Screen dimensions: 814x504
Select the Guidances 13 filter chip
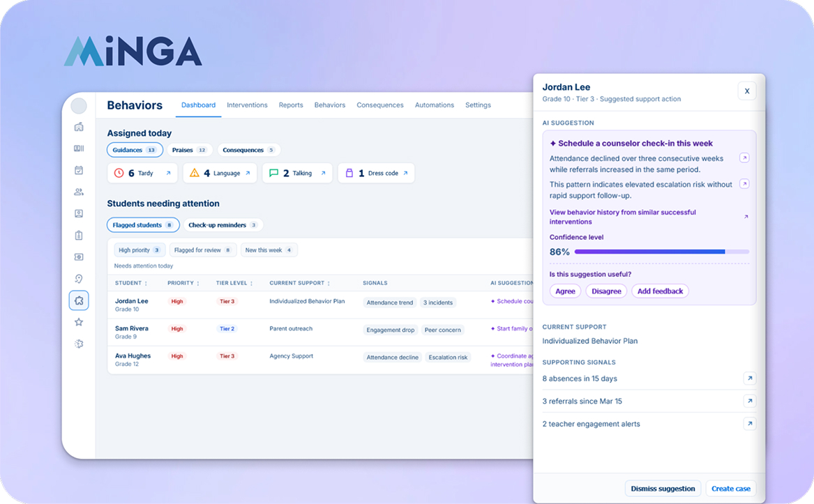pos(135,150)
